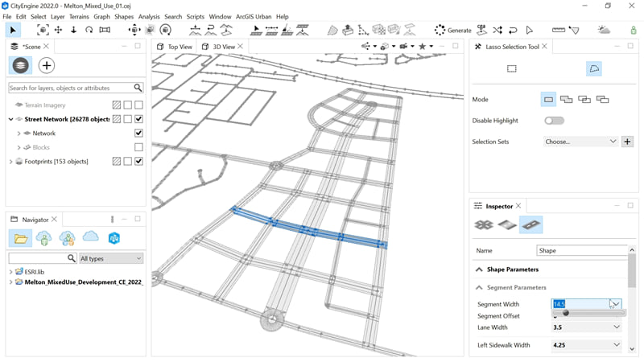Switch on Disable Highlight toggle
This screenshot has height=362, width=644.
tap(554, 121)
